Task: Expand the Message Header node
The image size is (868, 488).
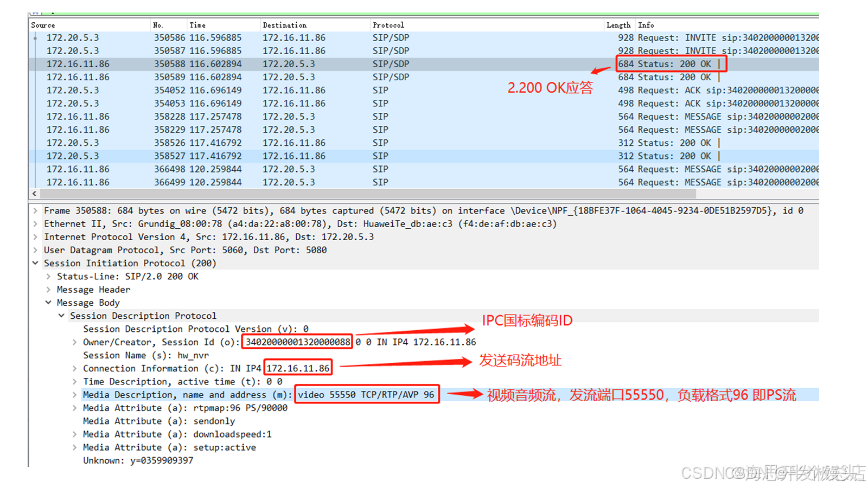Action: point(48,290)
